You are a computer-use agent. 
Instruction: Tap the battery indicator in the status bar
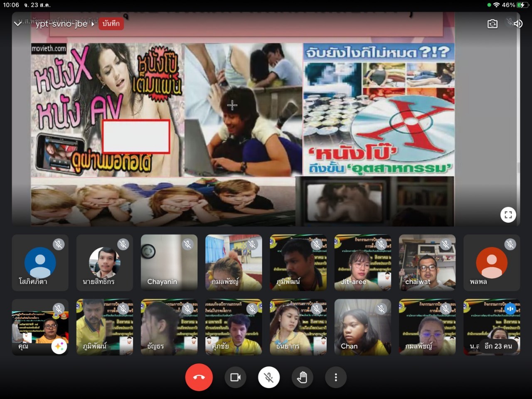[521, 5]
